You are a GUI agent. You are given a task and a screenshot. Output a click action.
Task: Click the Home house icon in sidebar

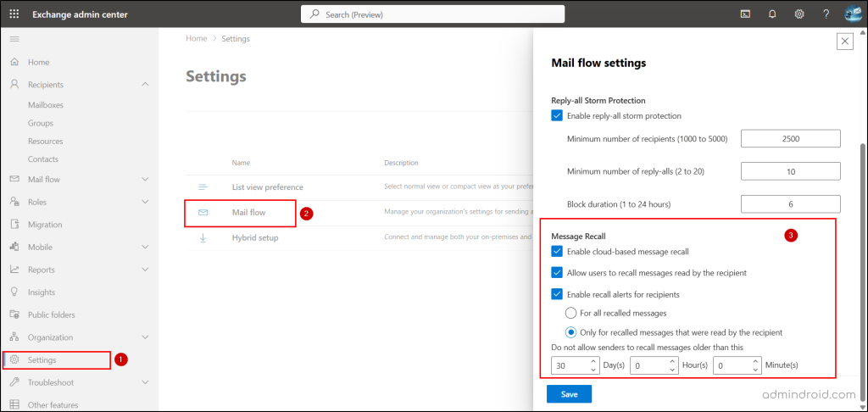tap(15, 62)
